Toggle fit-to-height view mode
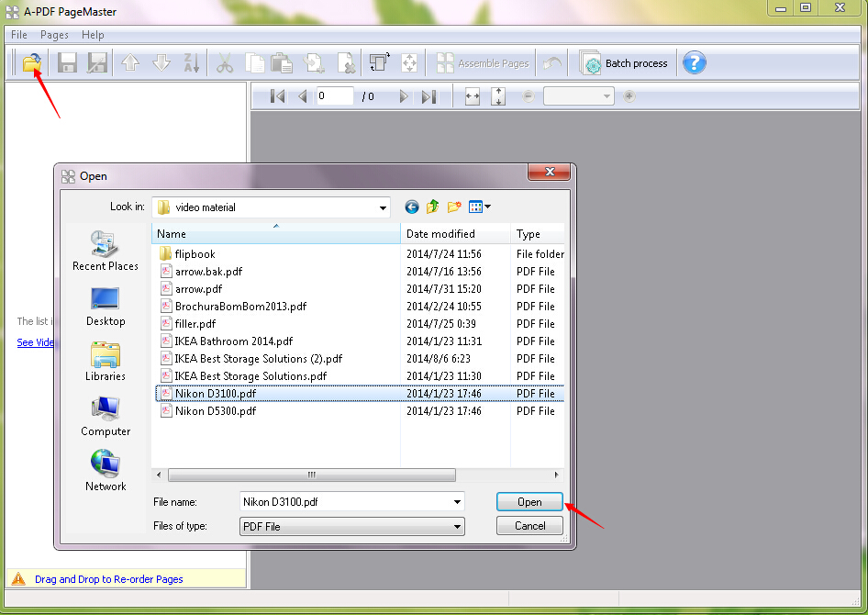This screenshot has height=615, width=868. pyautogui.click(x=497, y=95)
